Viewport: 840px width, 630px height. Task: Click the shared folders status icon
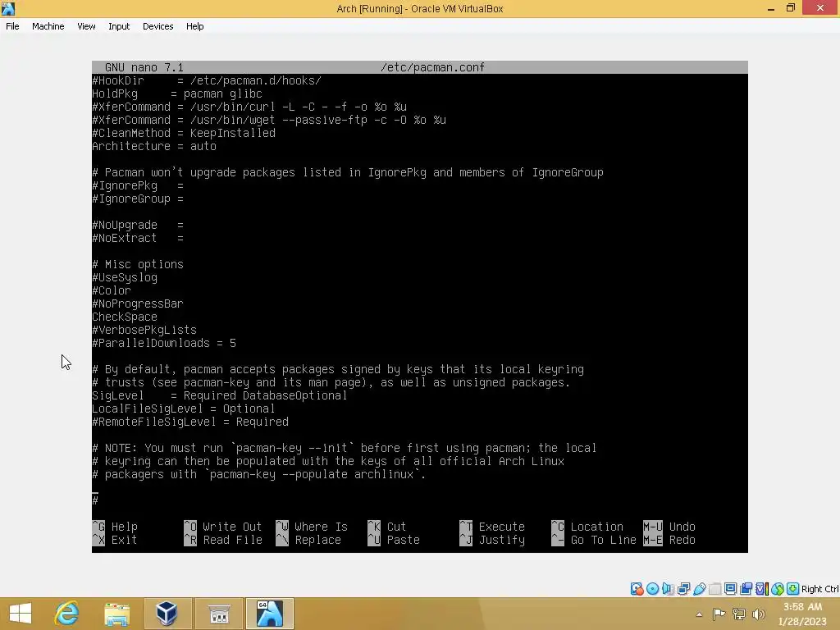tap(714, 589)
